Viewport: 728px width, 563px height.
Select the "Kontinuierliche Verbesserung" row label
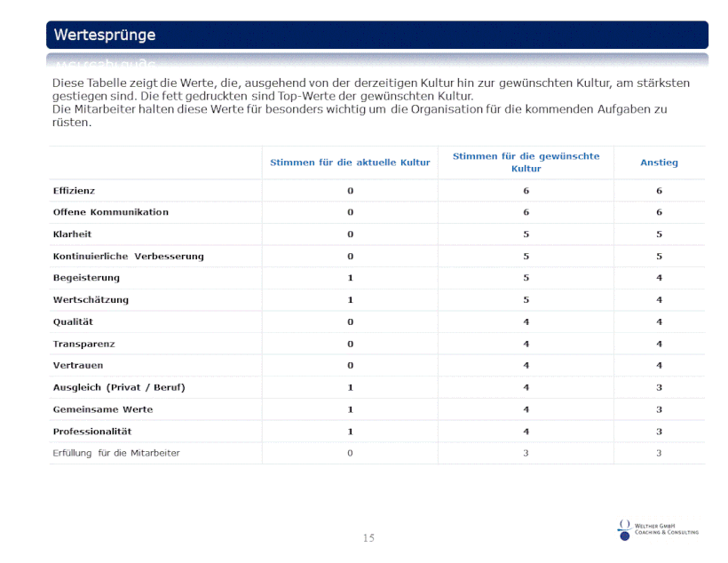click(128, 257)
